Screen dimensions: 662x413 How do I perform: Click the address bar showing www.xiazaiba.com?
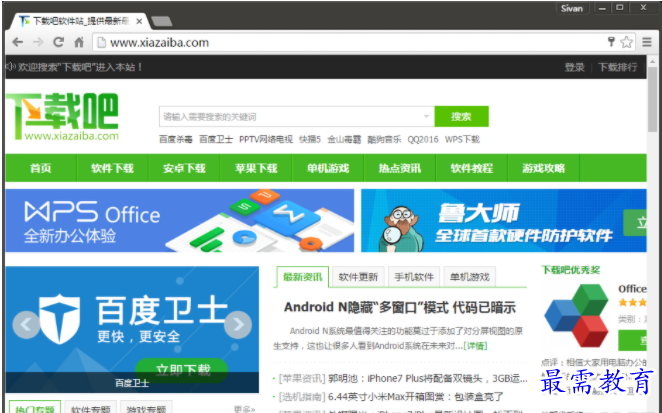coord(350,43)
